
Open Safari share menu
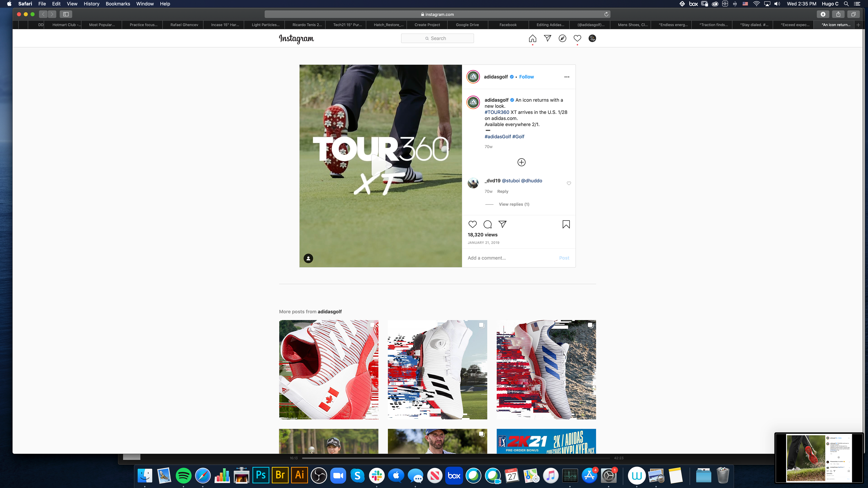pyautogui.click(x=838, y=14)
